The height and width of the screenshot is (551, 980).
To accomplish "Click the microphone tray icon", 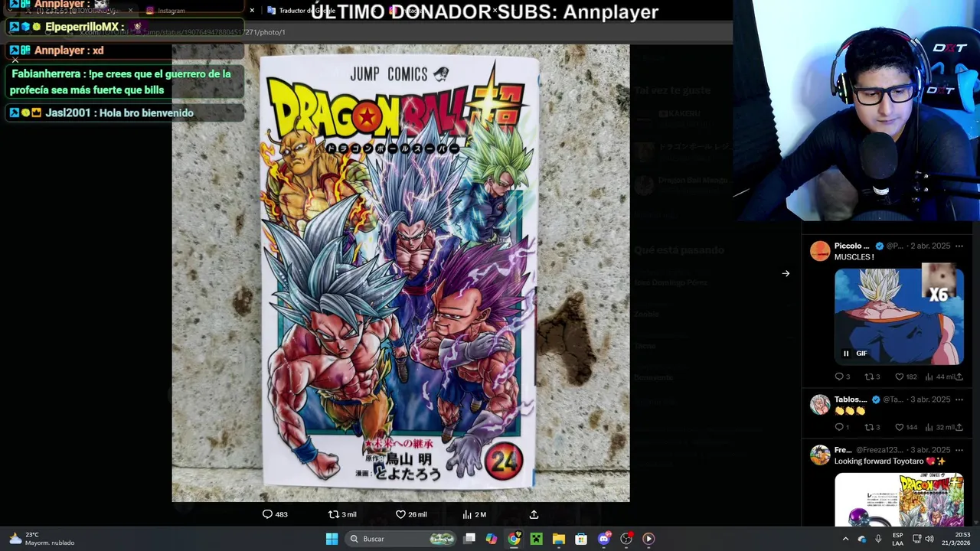I will (x=878, y=539).
